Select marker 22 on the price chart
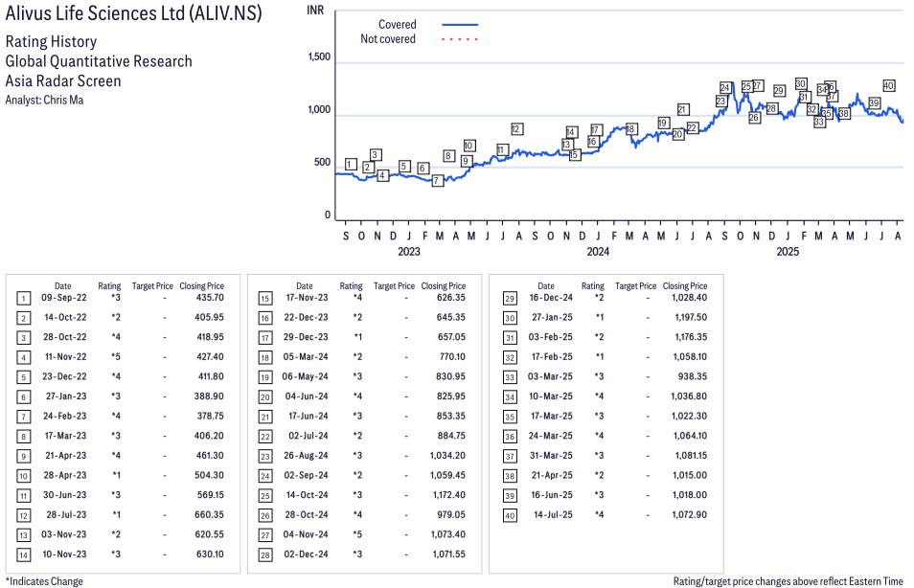914x588 pixels. (692, 127)
